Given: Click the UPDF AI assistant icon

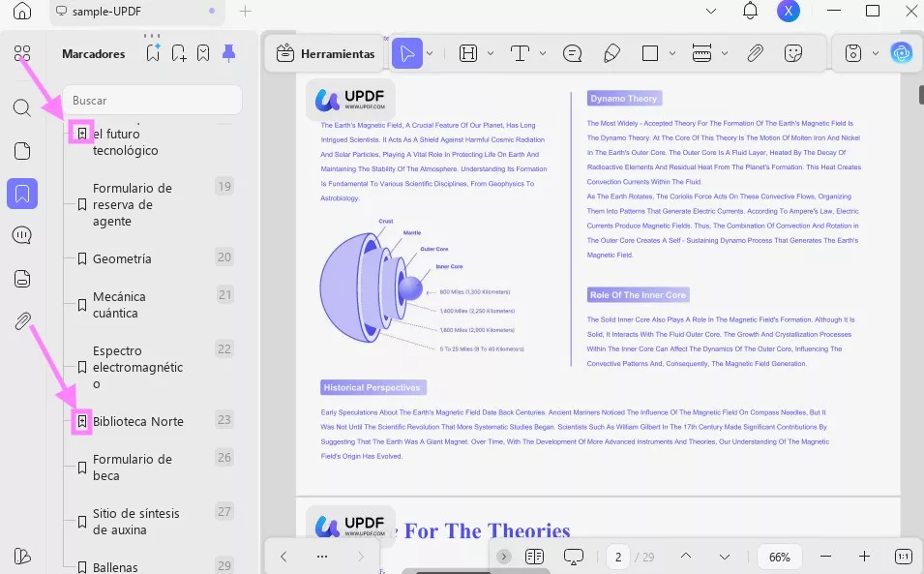Looking at the screenshot, I should 902,53.
